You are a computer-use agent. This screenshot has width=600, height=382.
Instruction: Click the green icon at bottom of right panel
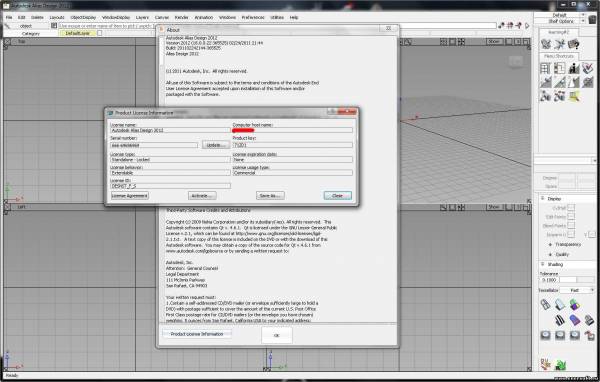click(x=561, y=365)
